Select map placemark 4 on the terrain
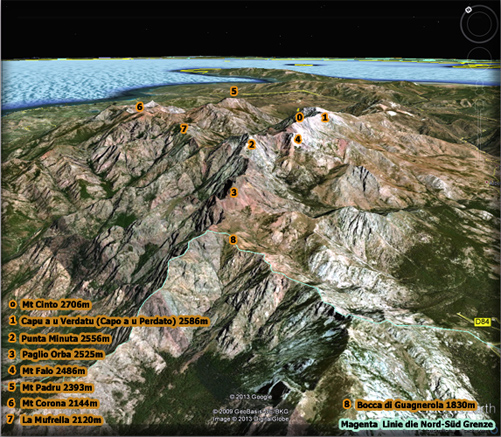Viewport: 501px width, 437px height. tap(298, 139)
